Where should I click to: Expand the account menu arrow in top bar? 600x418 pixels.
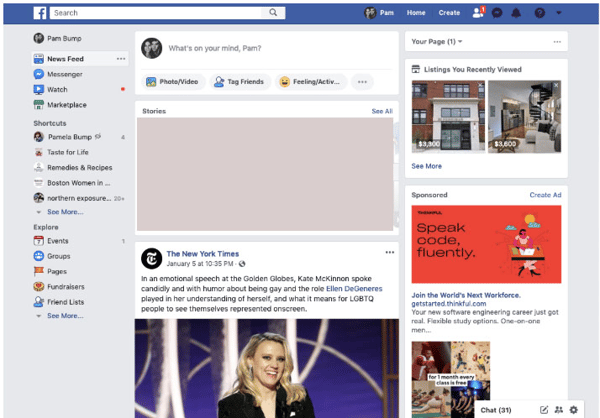pos(559,13)
